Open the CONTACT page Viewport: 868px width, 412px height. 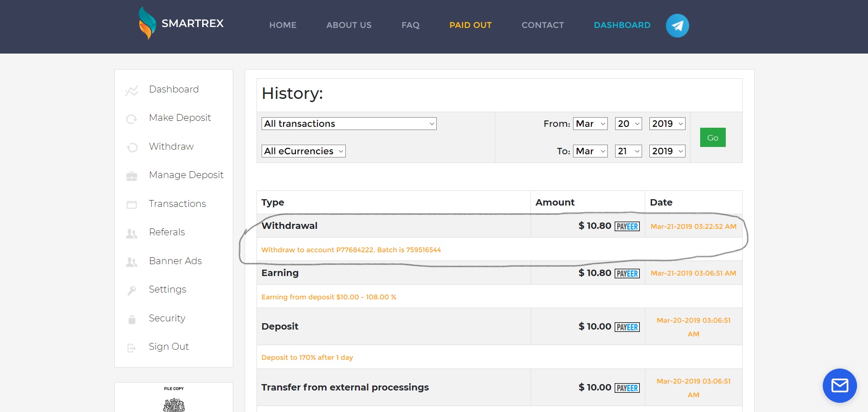coord(543,25)
